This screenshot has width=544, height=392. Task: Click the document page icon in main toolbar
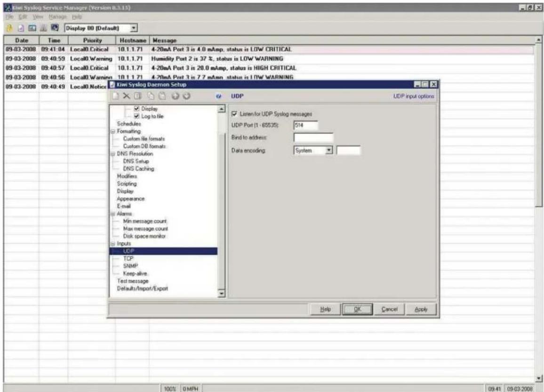21,28
